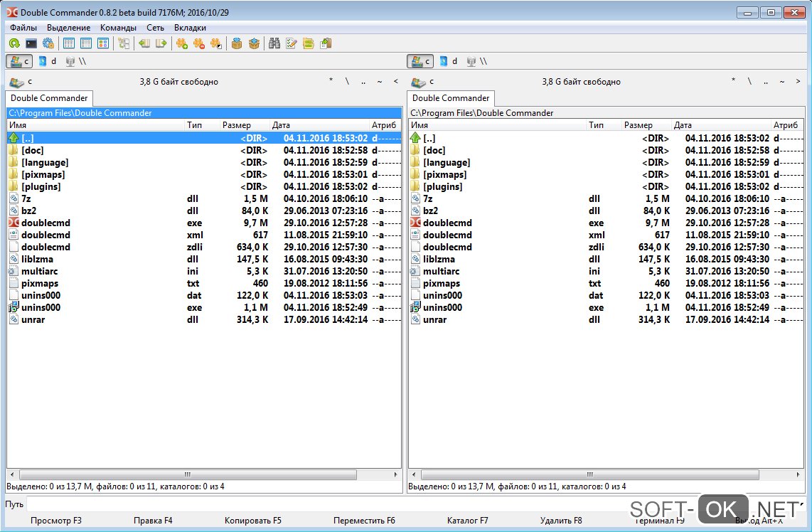
Task: Sort left panel by Атриб column header
Action: [x=385, y=125]
